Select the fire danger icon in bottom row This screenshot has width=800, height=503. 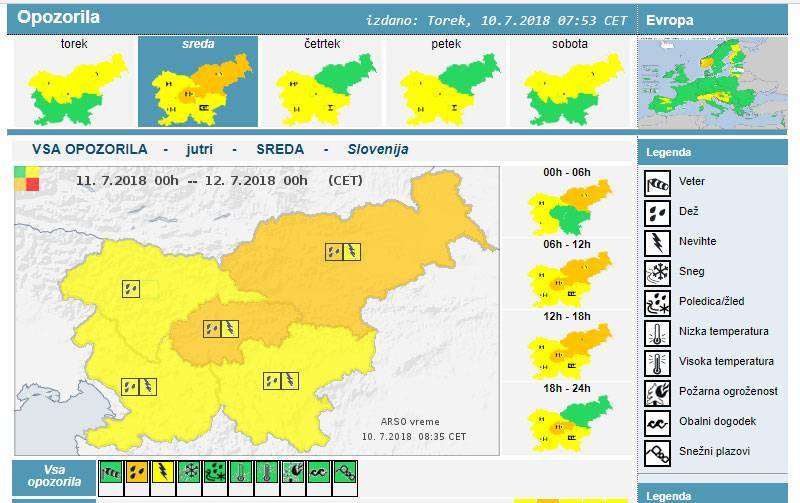pyautogui.click(x=292, y=472)
